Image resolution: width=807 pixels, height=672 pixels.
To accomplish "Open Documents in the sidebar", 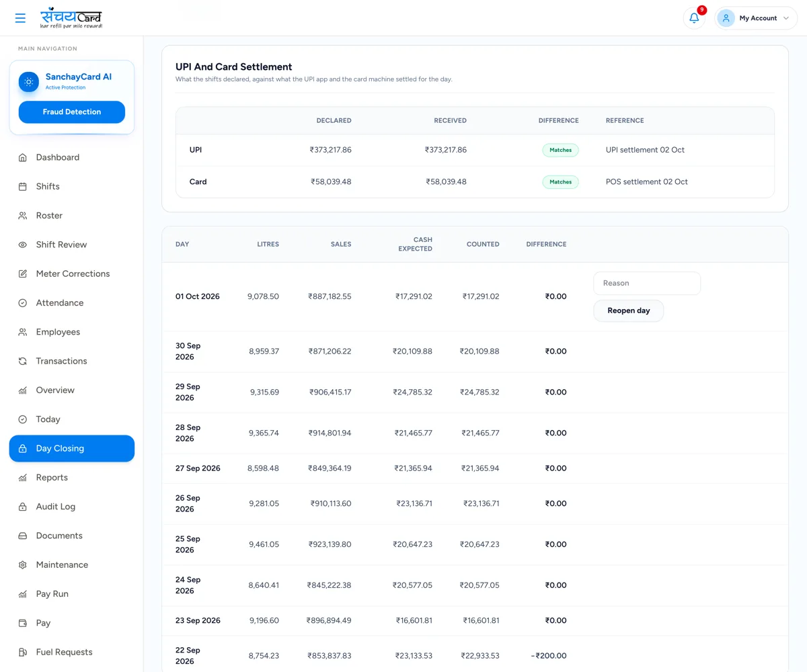I will [x=72, y=536].
